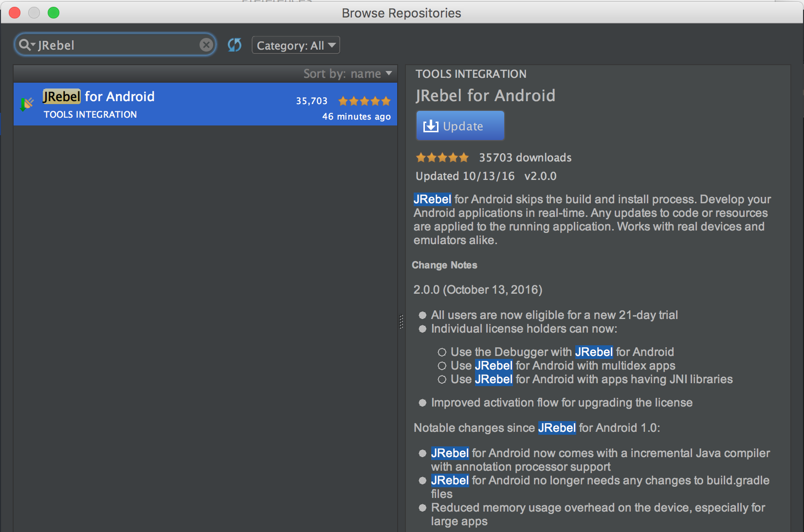
Task: Clear the JRebel search text
Action: click(206, 45)
